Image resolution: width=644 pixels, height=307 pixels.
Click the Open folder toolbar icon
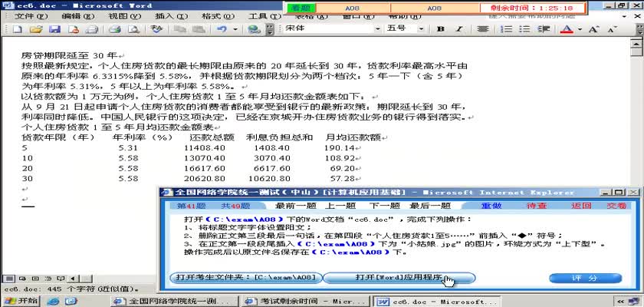point(36,29)
